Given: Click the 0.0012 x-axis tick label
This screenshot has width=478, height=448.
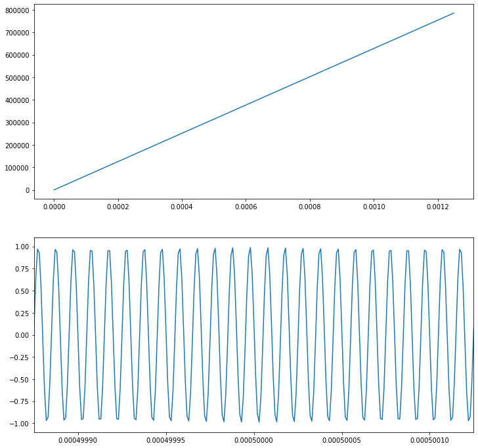Looking at the screenshot, I should (438, 207).
